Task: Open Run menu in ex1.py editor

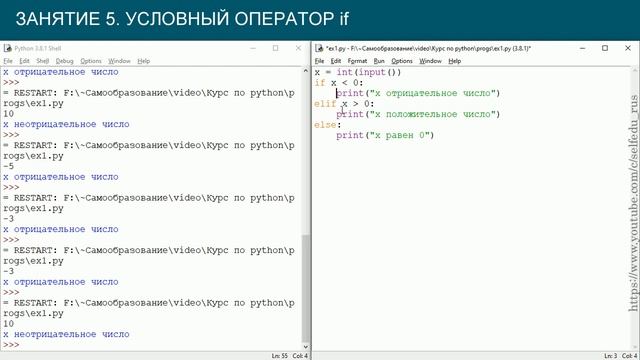Action: [x=379, y=61]
